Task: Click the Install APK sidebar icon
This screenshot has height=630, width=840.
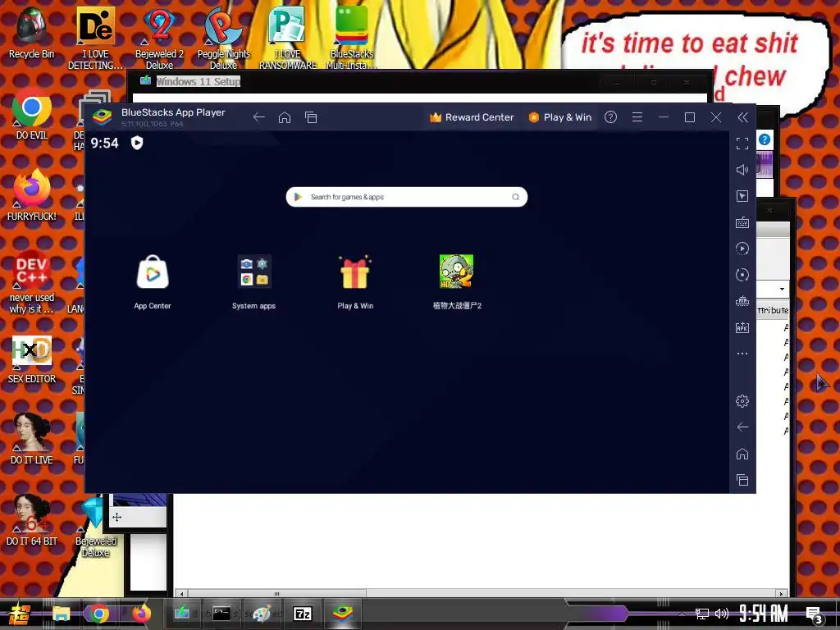Action: (x=742, y=327)
